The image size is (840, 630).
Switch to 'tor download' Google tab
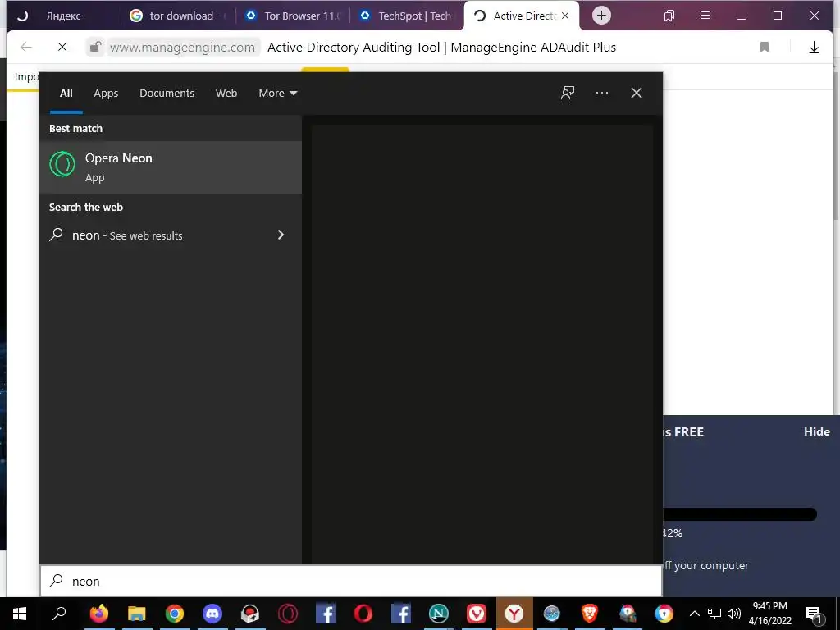(178, 16)
